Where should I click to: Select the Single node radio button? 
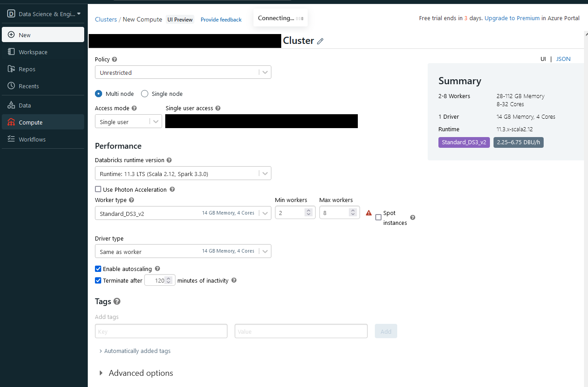click(144, 94)
